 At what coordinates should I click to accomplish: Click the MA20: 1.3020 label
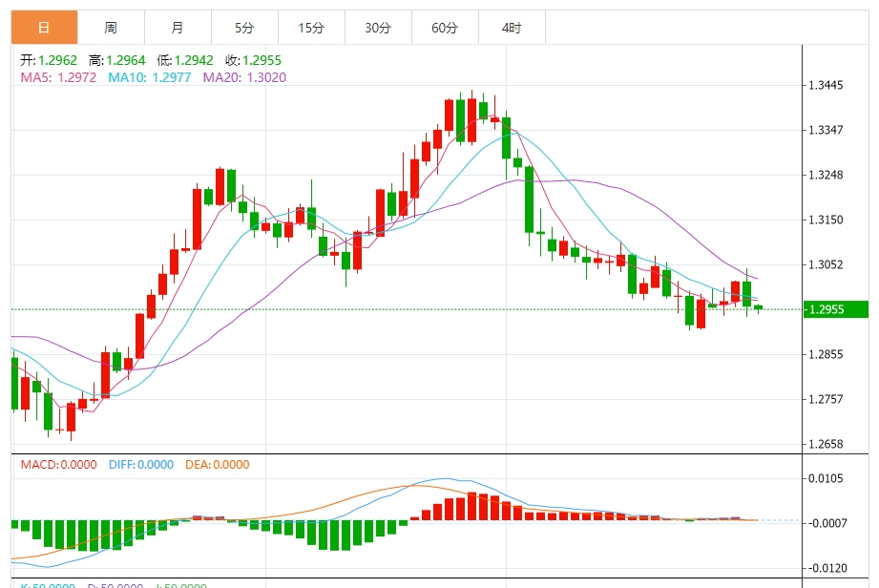[x=244, y=77]
